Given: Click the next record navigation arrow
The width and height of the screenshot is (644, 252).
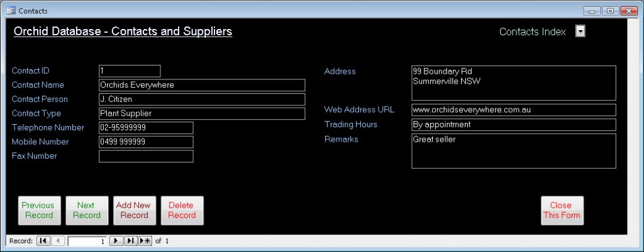Looking at the screenshot, I should [116, 241].
